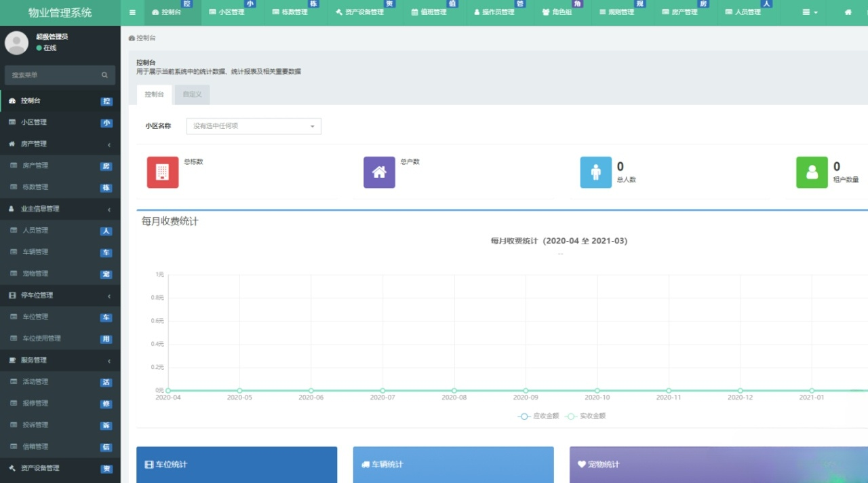Click the 控制台 breadcrumb link

(142, 38)
